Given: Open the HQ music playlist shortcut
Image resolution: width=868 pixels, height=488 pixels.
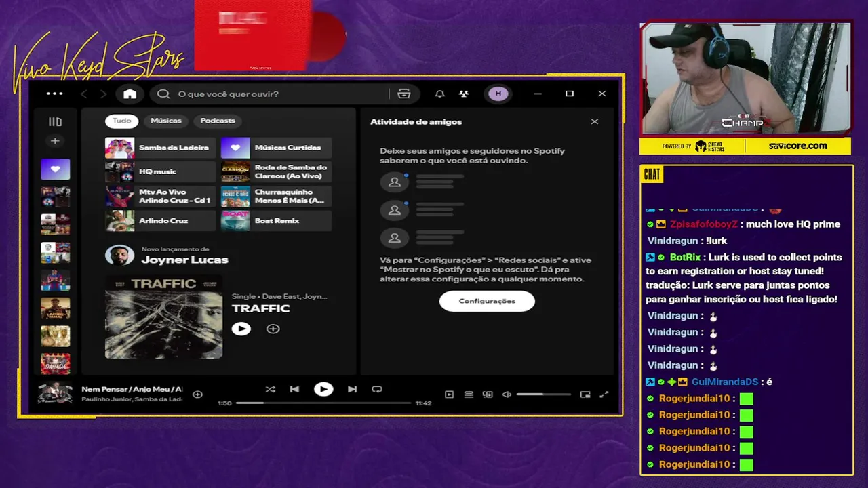Looking at the screenshot, I should tap(160, 172).
